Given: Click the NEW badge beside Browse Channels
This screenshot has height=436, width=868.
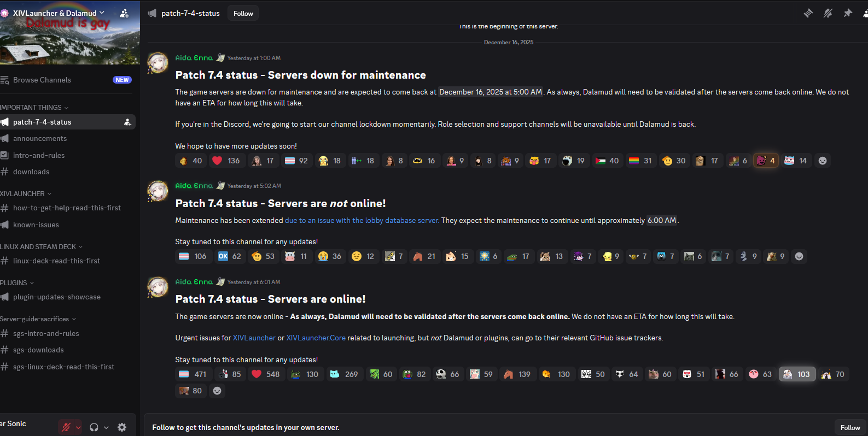Looking at the screenshot, I should click(122, 80).
